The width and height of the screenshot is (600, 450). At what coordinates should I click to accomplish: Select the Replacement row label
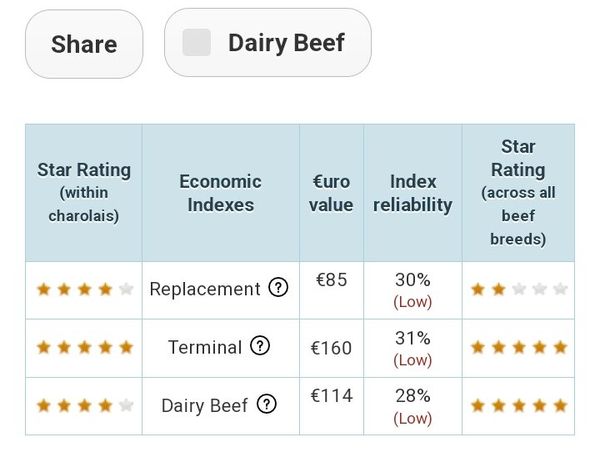(x=205, y=289)
